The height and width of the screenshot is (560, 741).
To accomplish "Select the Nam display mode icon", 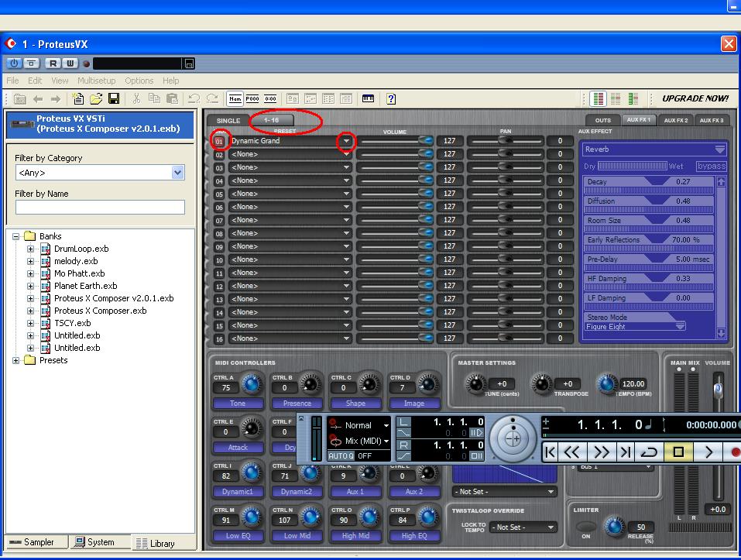I will [235, 99].
